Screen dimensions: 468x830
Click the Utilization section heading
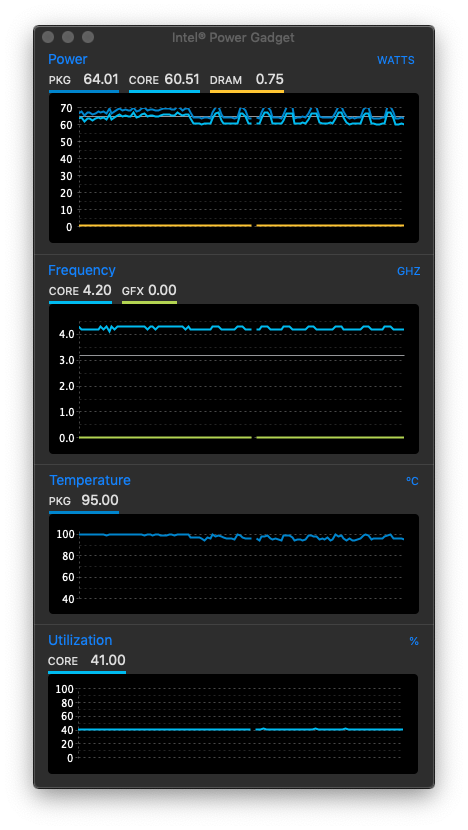click(x=80, y=640)
